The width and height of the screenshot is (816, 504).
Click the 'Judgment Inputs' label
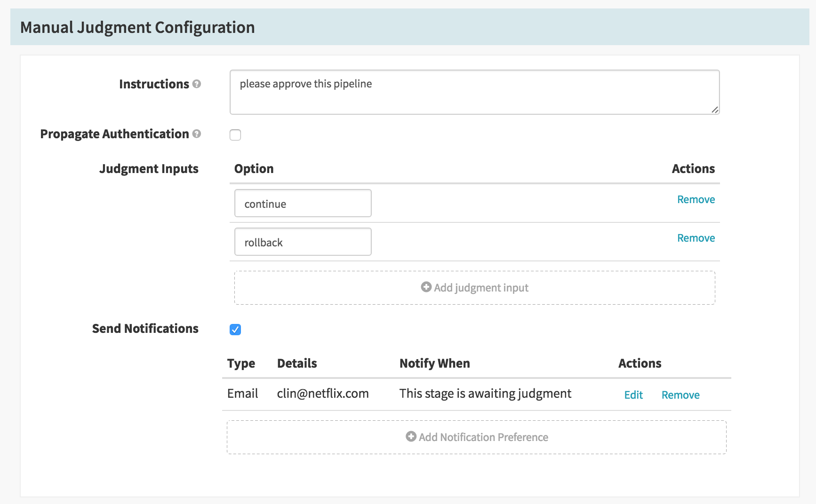coord(149,169)
